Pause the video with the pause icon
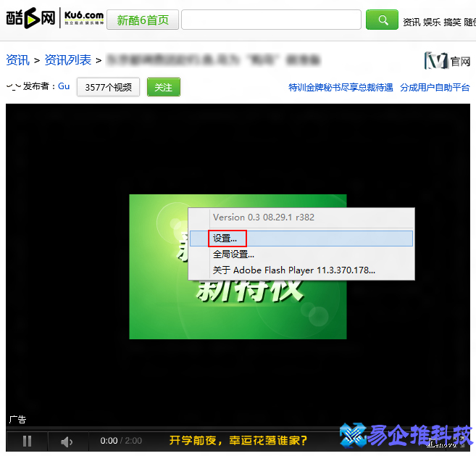The height and width of the screenshot is (456, 476). point(27,441)
